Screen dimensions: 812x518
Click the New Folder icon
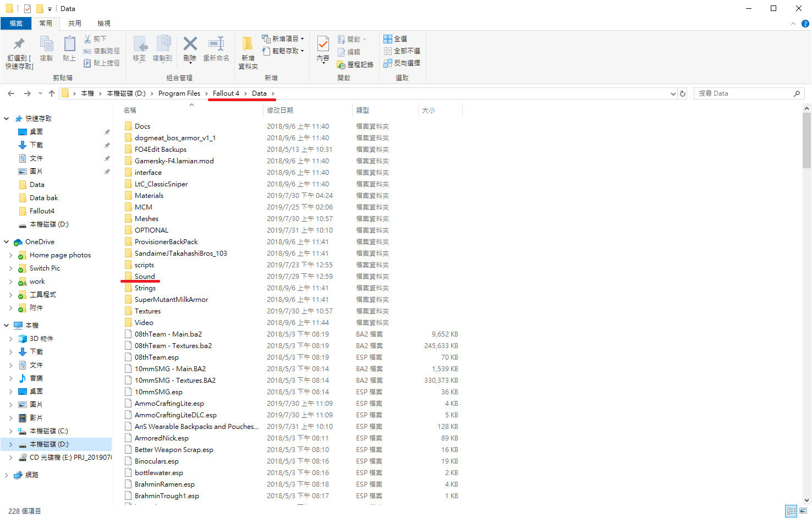248,44
